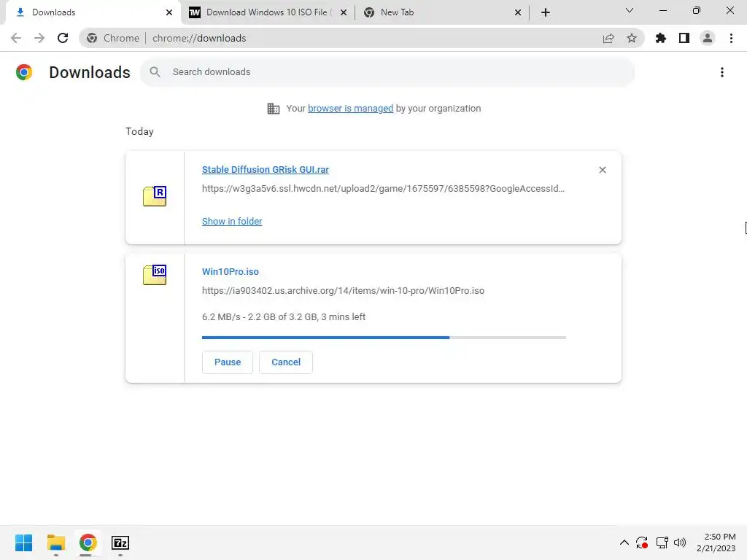Click the RAR file icon for Stable Diffusion
747x560 pixels.
155,196
